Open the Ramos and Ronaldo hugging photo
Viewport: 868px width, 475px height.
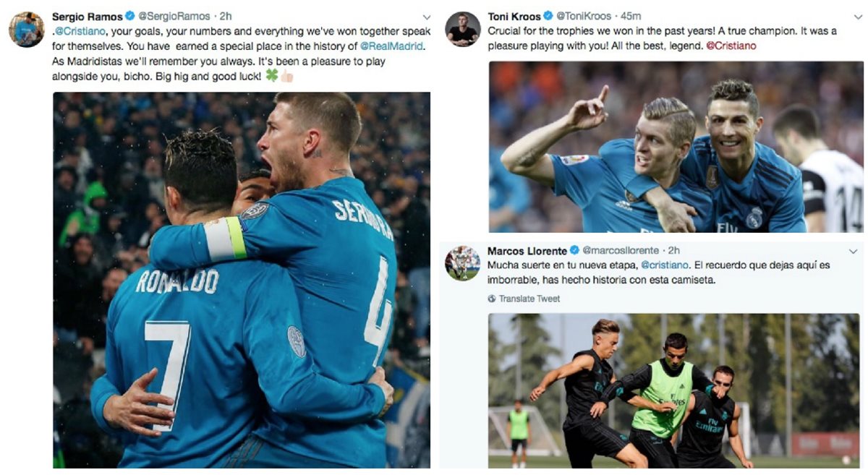point(242,280)
